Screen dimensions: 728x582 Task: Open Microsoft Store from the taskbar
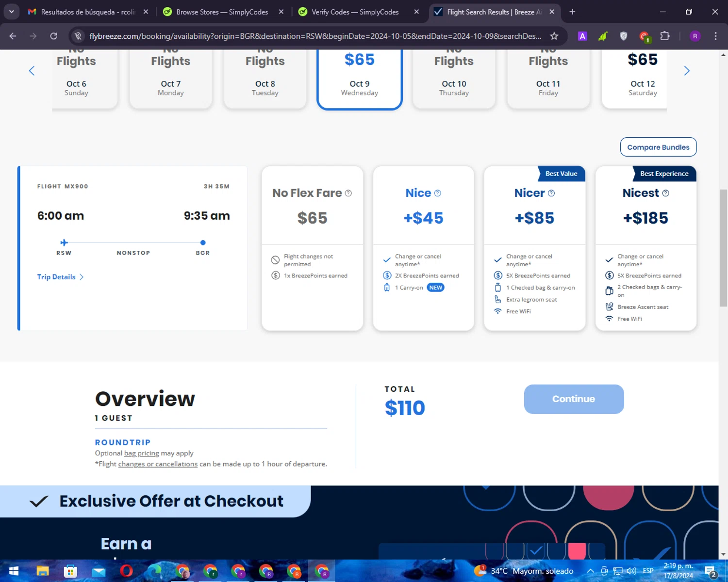click(x=70, y=571)
